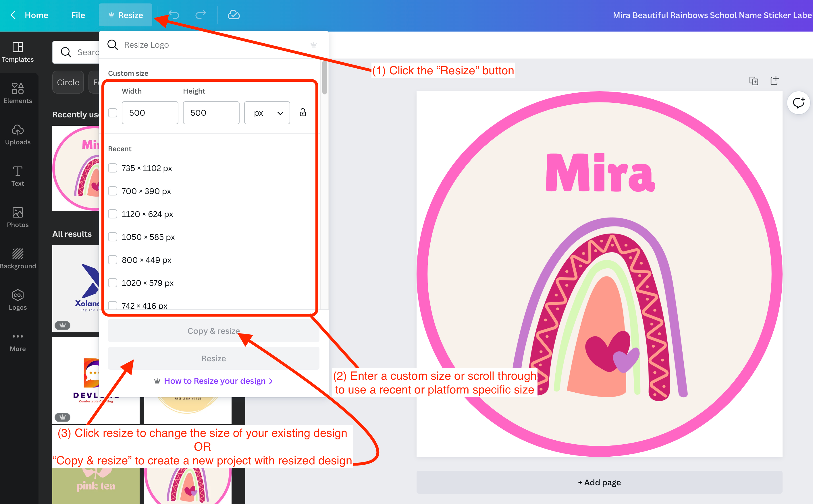813x504 pixels.
Task: Click the duplicate page icon
Action: (754, 81)
